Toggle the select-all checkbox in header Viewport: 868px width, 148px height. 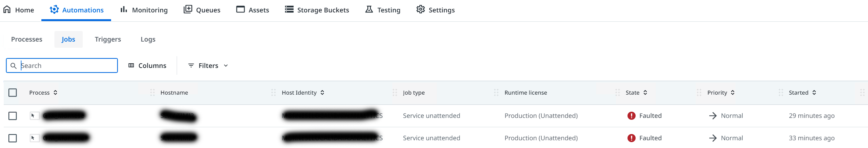(12, 92)
